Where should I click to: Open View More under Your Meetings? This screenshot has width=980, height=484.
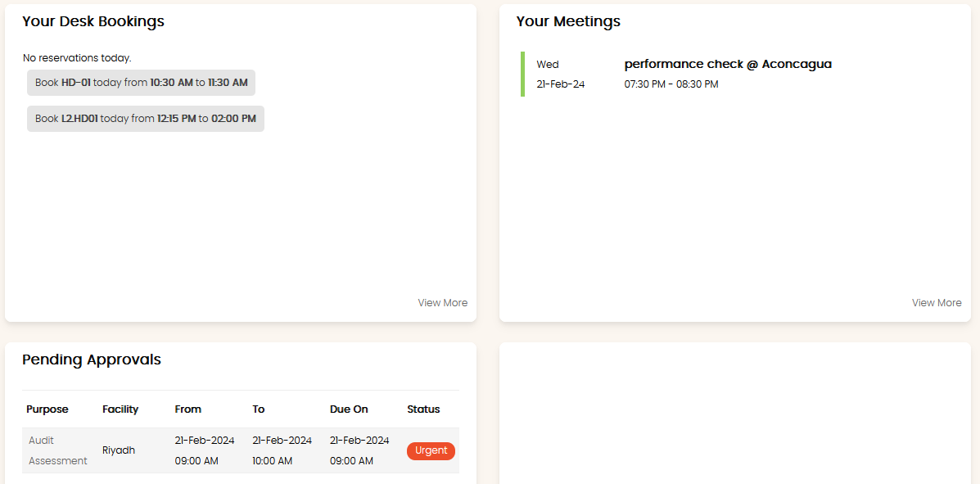click(936, 303)
